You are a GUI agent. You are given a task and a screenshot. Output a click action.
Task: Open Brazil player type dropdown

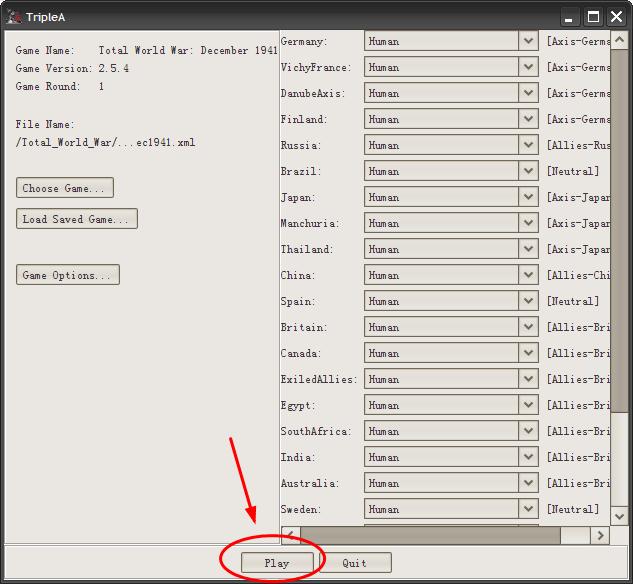coord(451,171)
